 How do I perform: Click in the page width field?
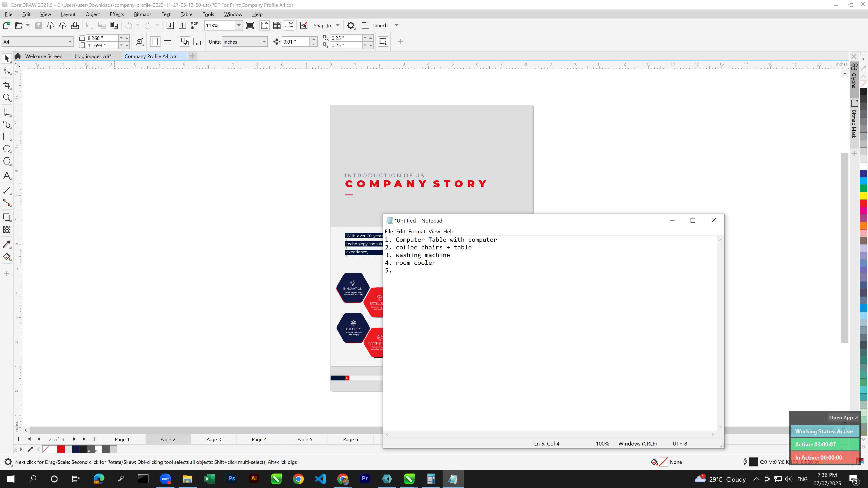tap(102, 38)
